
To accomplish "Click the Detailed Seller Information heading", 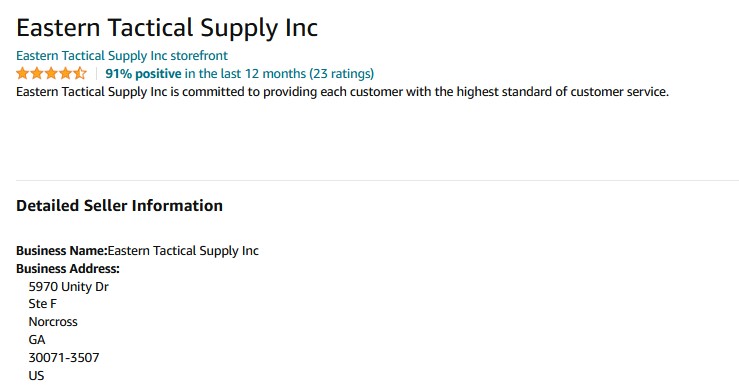I will click(x=119, y=206).
